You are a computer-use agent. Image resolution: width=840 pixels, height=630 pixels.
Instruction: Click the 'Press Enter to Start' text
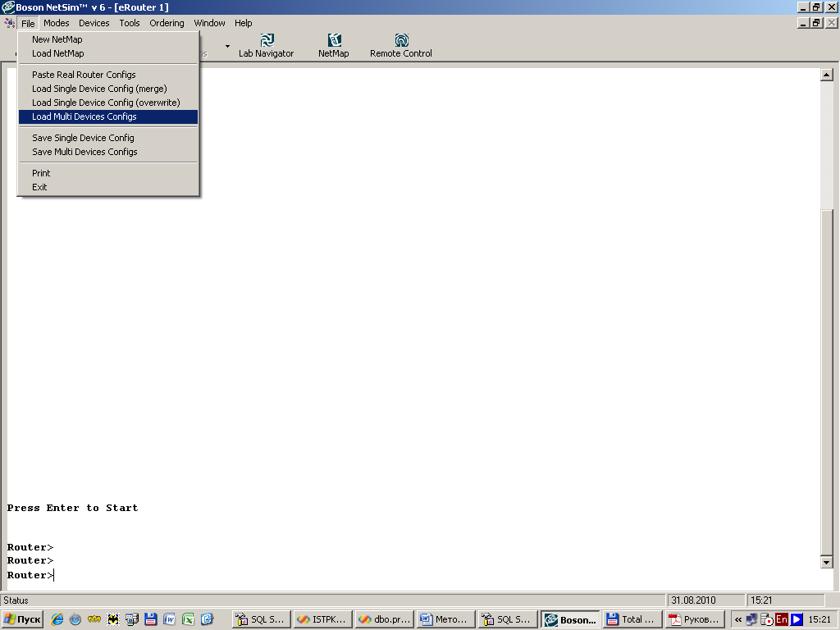point(72,508)
